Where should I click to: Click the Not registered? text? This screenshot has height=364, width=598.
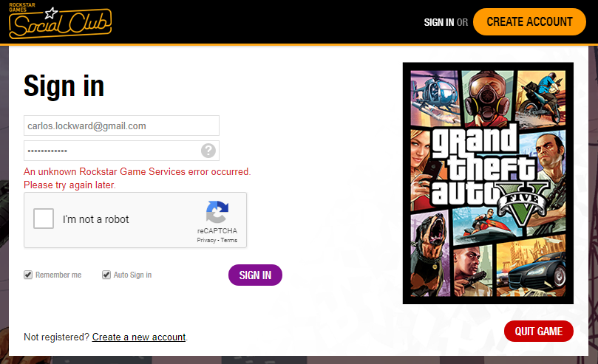[56, 337]
